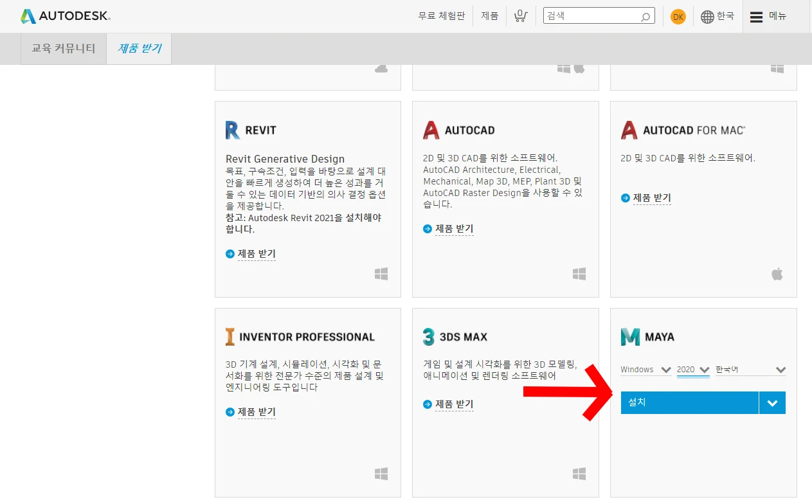
Task: Click the Inventor Professional logo icon
Action: pyautogui.click(x=230, y=337)
